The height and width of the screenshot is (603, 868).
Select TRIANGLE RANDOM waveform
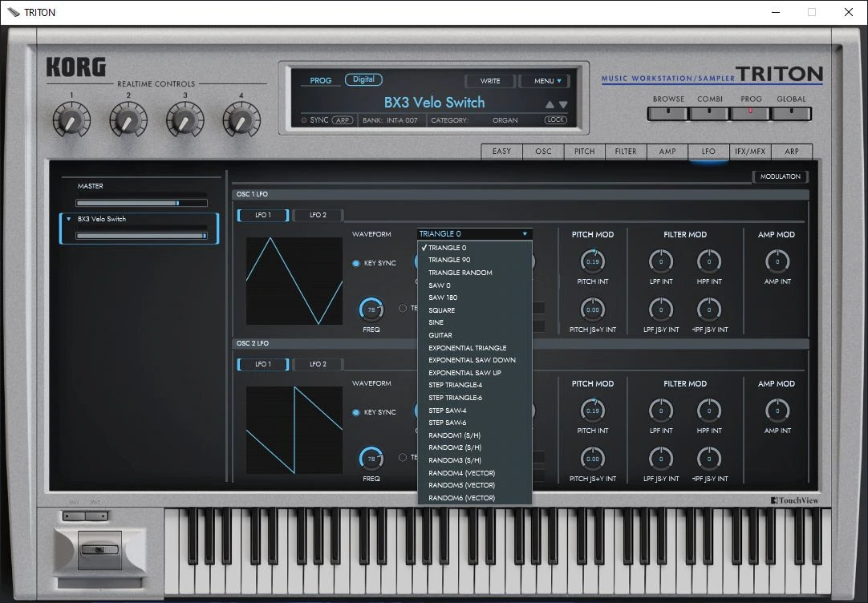[474, 273]
